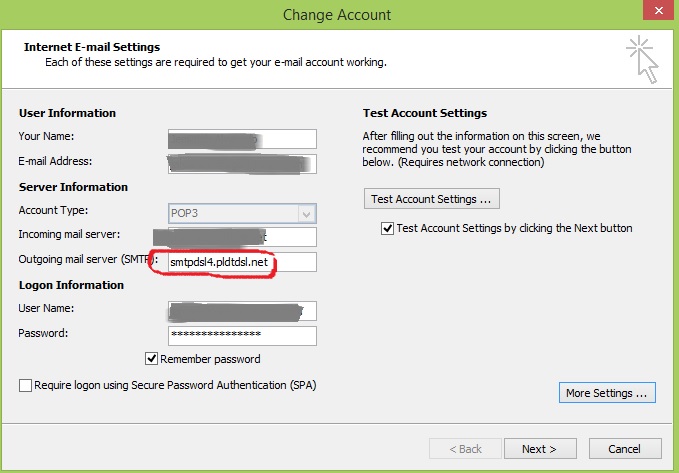Click the Change Account title bar
Image resolution: width=679 pixels, height=473 pixels.
(337, 14)
